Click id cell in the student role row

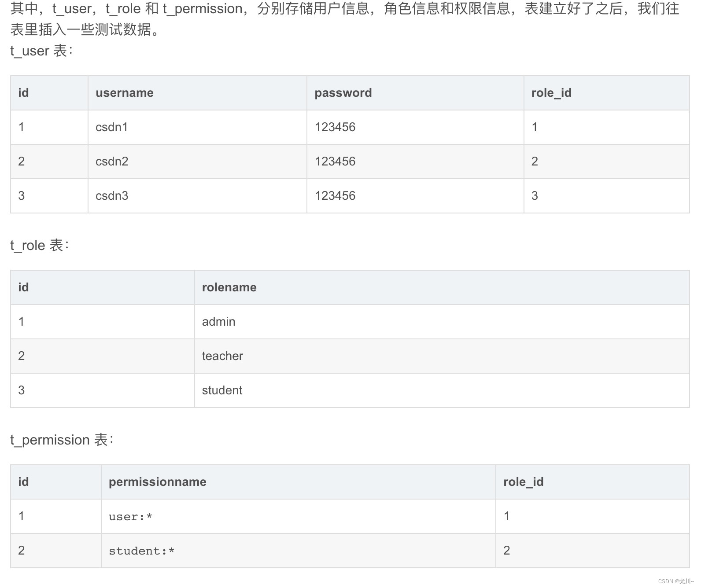point(103,390)
